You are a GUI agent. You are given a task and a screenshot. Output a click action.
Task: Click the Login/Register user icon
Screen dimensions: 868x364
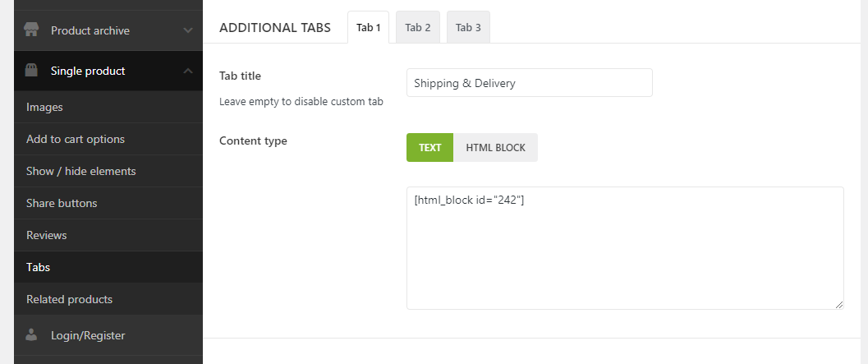click(31, 335)
